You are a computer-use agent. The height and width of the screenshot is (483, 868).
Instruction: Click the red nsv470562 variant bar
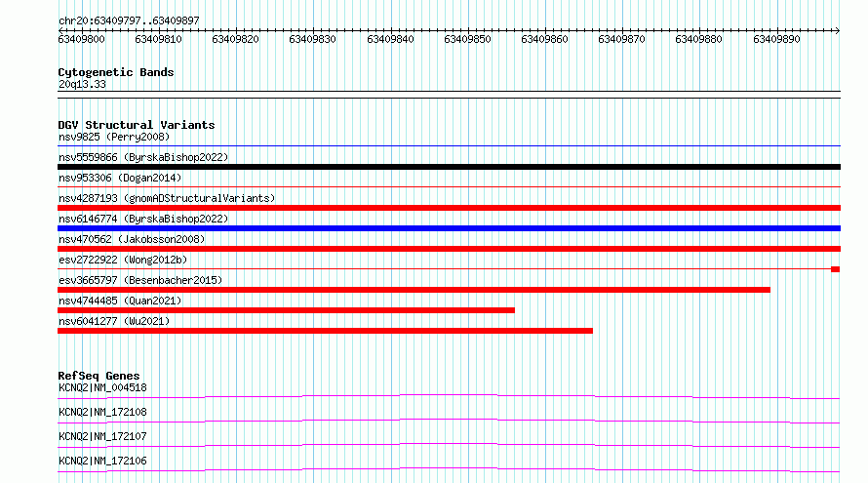(x=449, y=249)
